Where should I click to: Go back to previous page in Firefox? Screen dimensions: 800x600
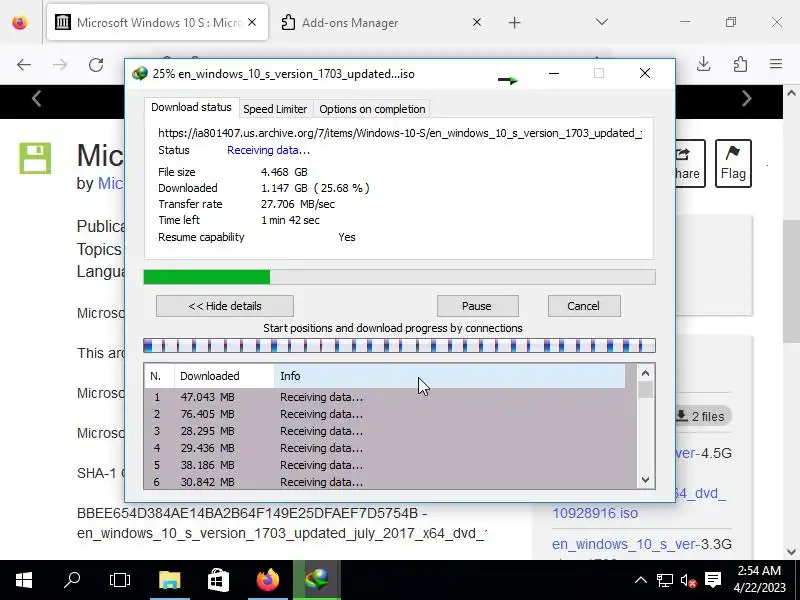tap(24, 64)
